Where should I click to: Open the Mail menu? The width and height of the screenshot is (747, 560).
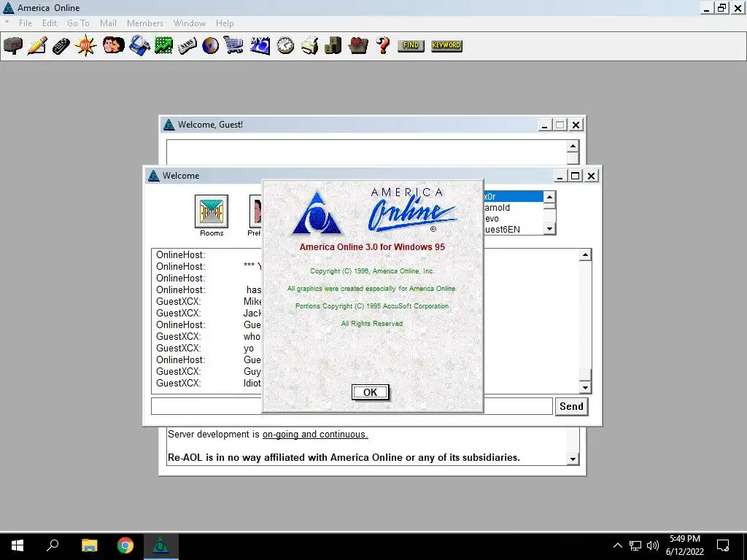(x=108, y=23)
